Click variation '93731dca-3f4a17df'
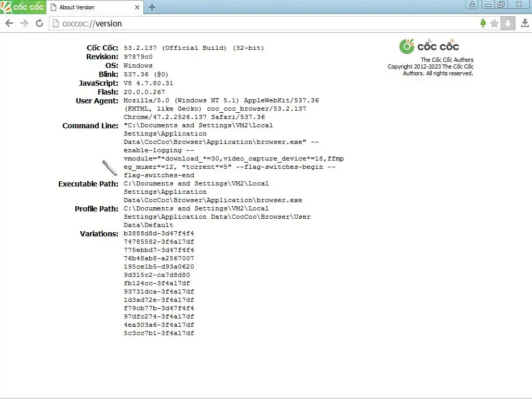Image resolution: width=532 pixels, height=399 pixels. [x=159, y=292]
